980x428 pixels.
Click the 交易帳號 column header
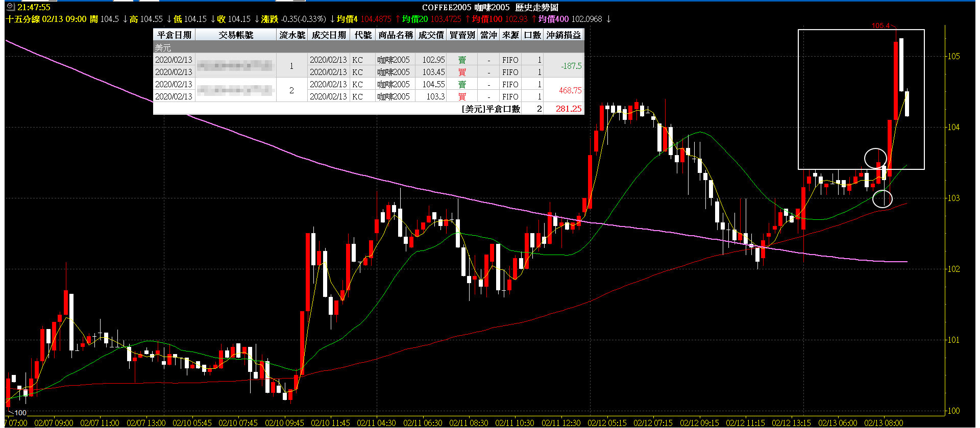tap(236, 35)
